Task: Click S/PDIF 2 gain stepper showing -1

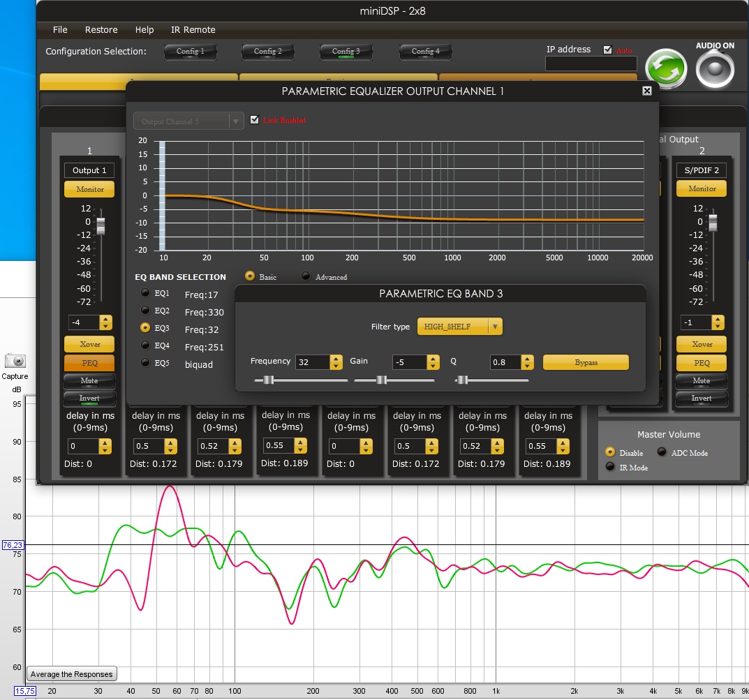Action: pos(718,322)
